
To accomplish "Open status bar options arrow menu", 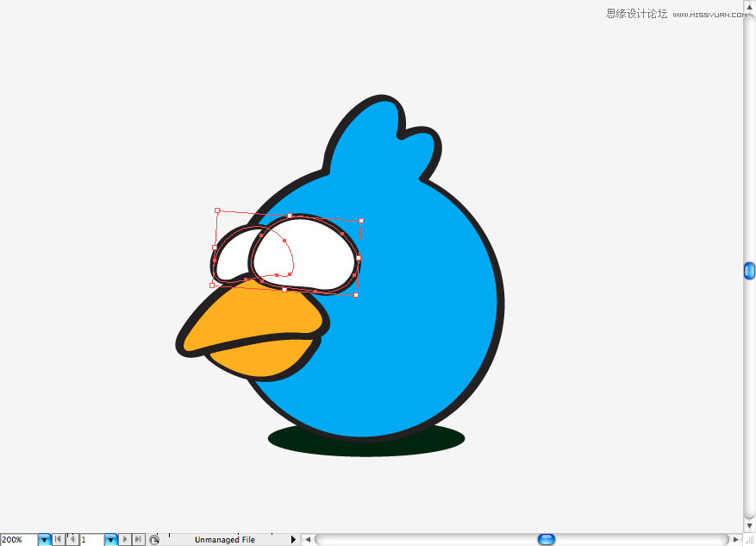I will pos(293,540).
